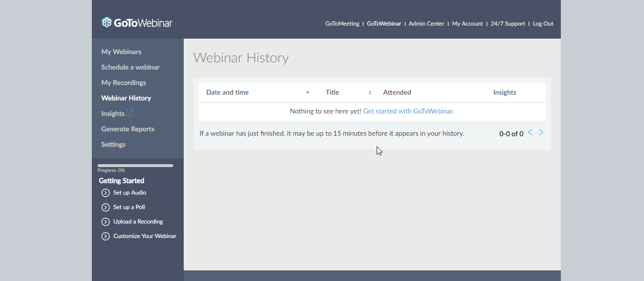This screenshot has height=281, width=644.
Task: Click the Getting Started progress bar
Action: click(135, 165)
